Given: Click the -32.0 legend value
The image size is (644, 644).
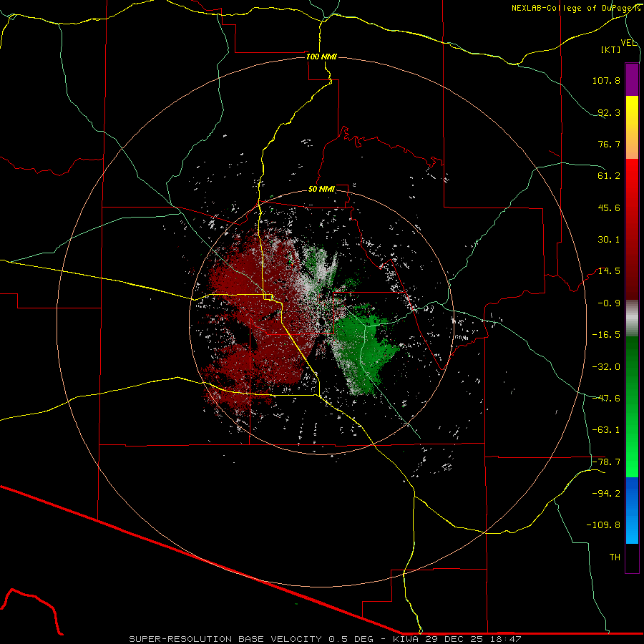Looking at the screenshot, I should pyautogui.click(x=606, y=367).
